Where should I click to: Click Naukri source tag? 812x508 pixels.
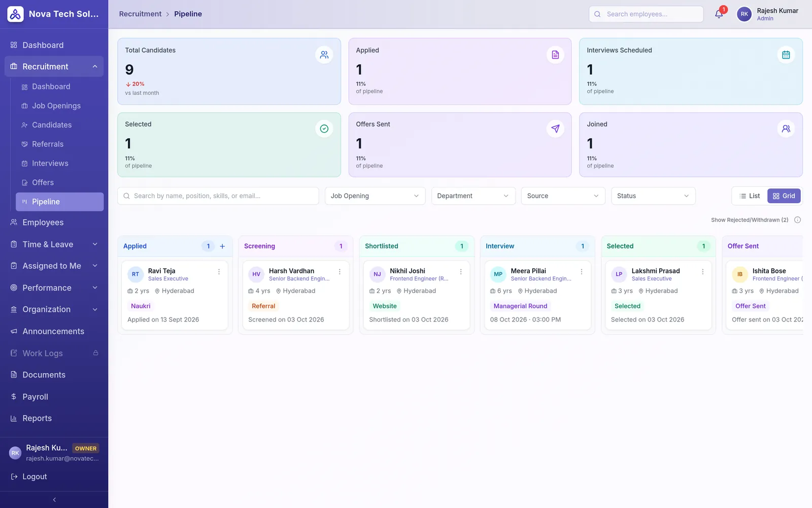tap(141, 306)
